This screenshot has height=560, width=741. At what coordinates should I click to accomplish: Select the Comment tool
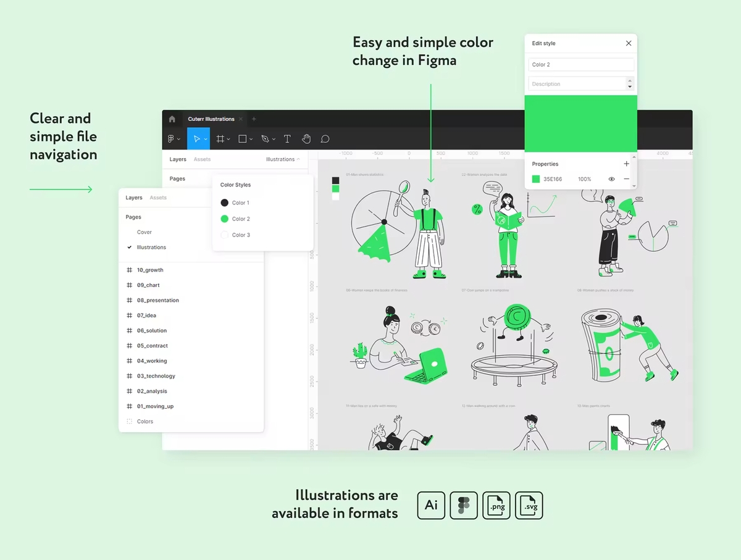tap(325, 139)
